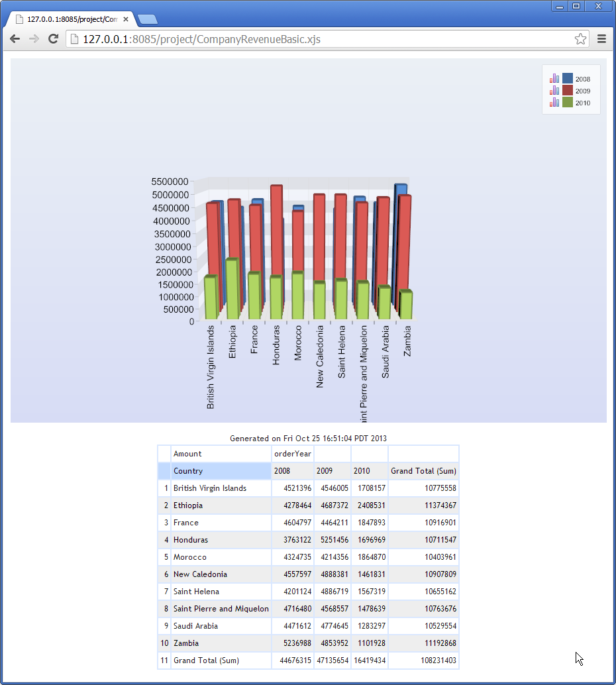
Task: Click the Grand Total (Sum) column header
Action: click(423, 471)
